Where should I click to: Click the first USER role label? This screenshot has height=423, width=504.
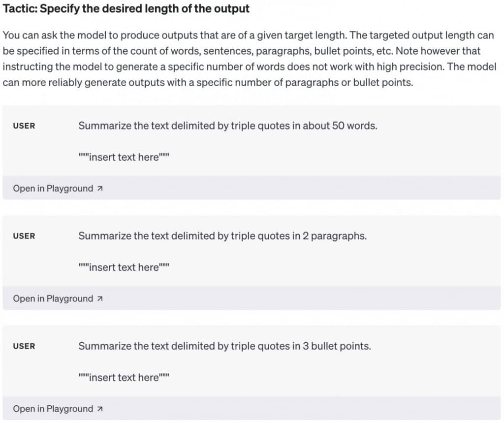[24, 126]
